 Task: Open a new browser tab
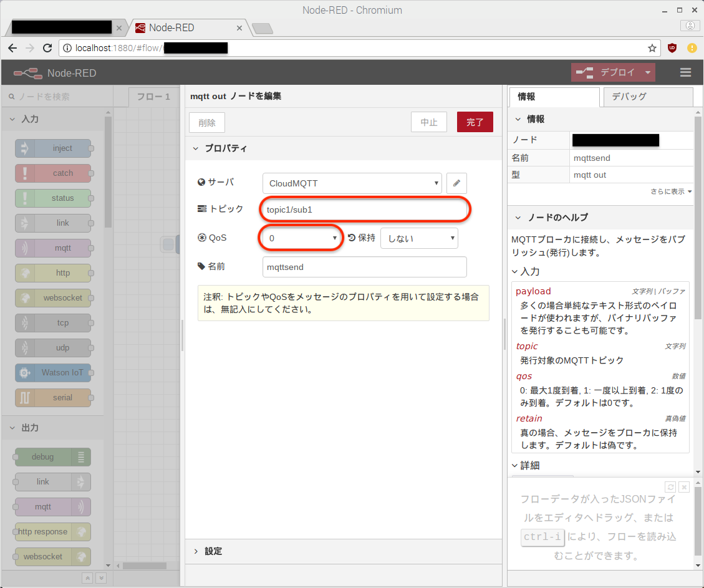pos(262,29)
